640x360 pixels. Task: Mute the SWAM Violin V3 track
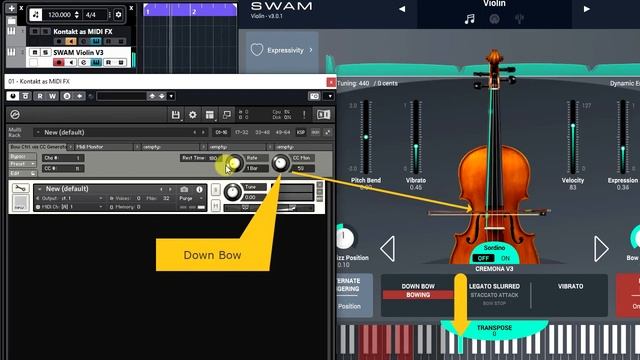(x=35, y=52)
